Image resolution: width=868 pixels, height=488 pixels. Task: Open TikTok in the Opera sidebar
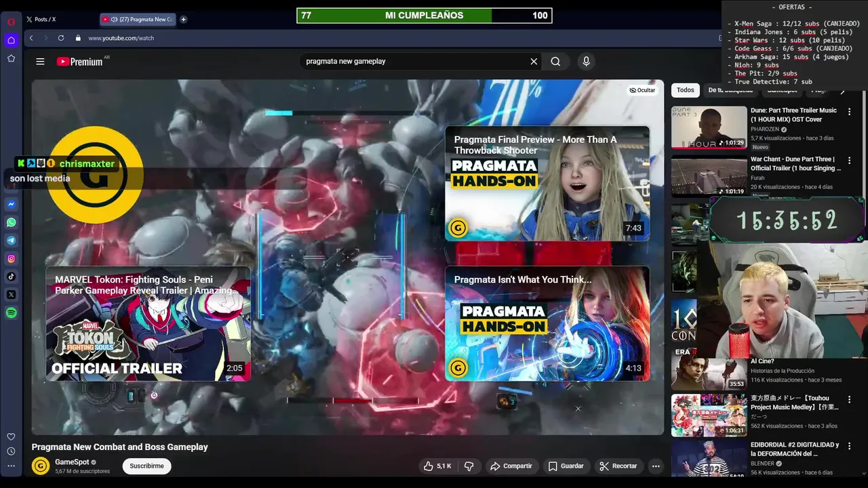(x=11, y=277)
